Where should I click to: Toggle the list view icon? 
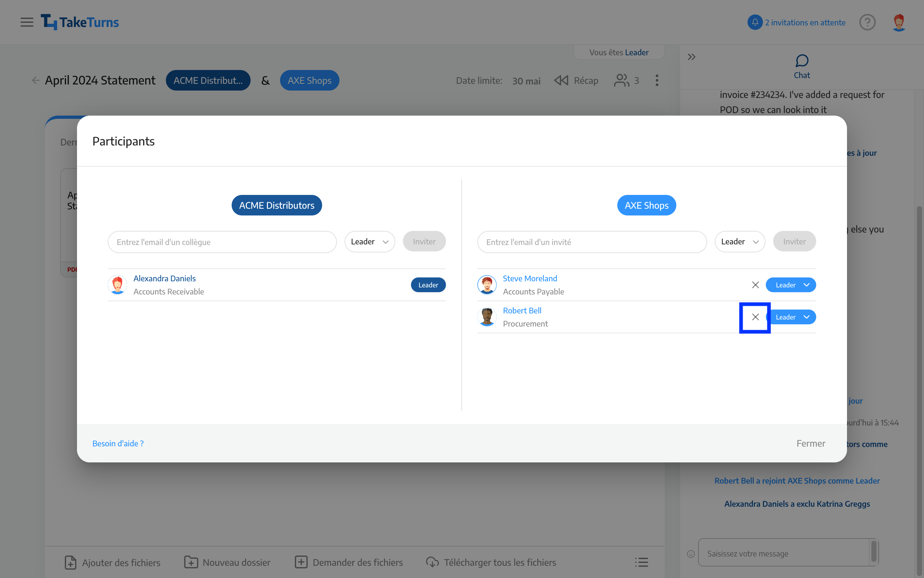pos(641,562)
